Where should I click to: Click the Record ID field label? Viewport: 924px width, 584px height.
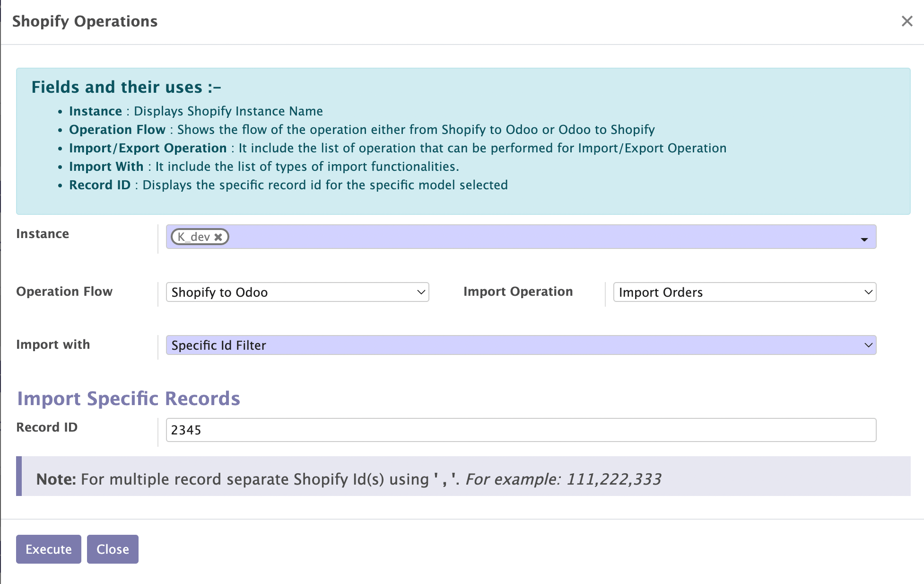tap(47, 427)
